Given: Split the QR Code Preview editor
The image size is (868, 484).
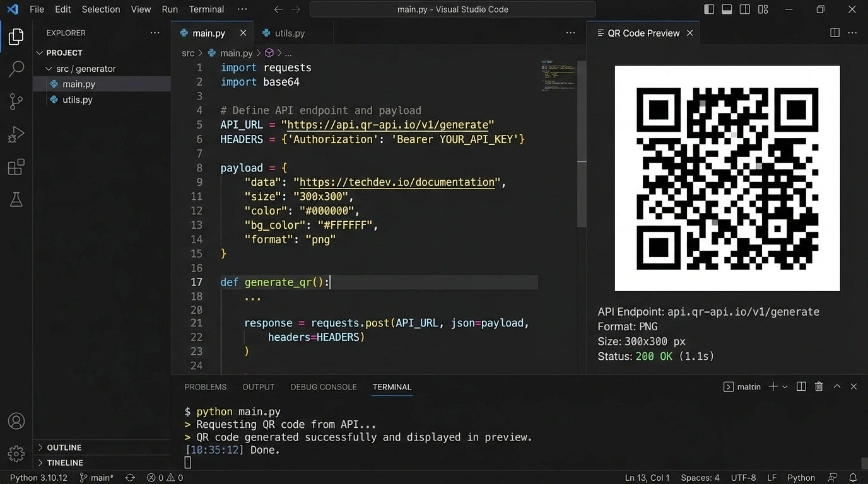Looking at the screenshot, I should 835,33.
